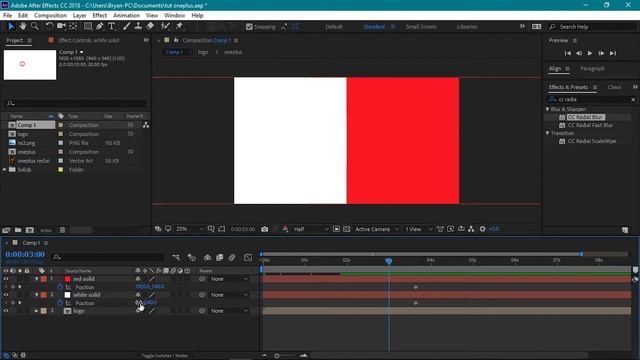Hide the red solid layer eye
640x360 pixels.
click(6, 279)
